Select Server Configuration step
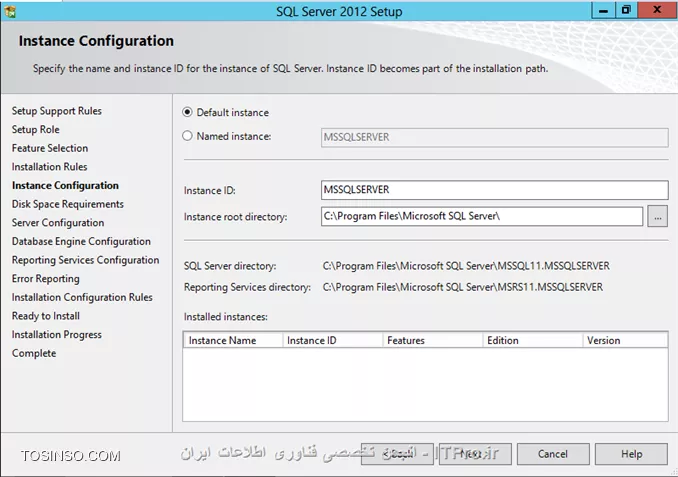The width and height of the screenshot is (678, 477). 58,223
